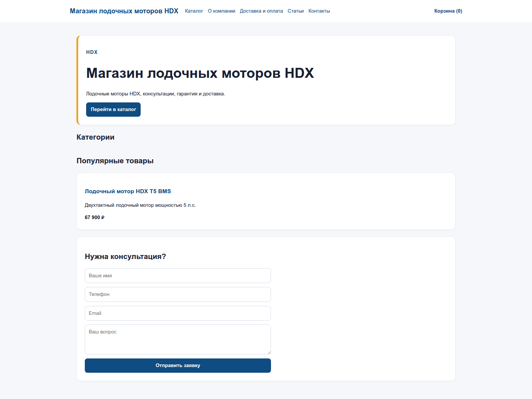Go to О компании page
Viewport: 532px width, 399px height.
click(x=221, y=11)
